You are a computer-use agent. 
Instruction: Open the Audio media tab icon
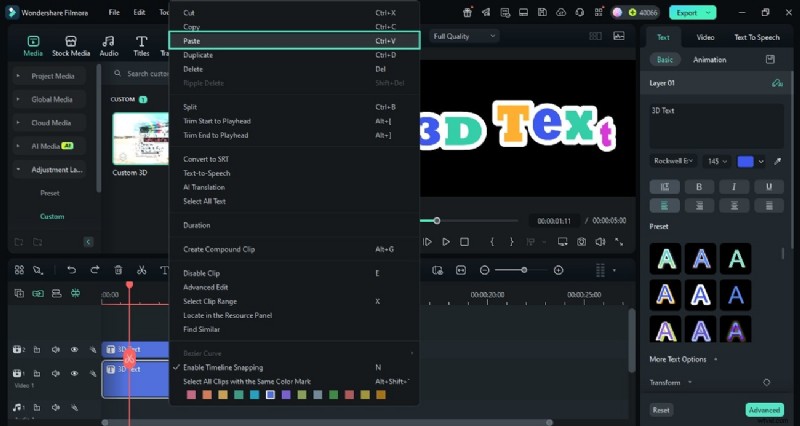(109, 45)
